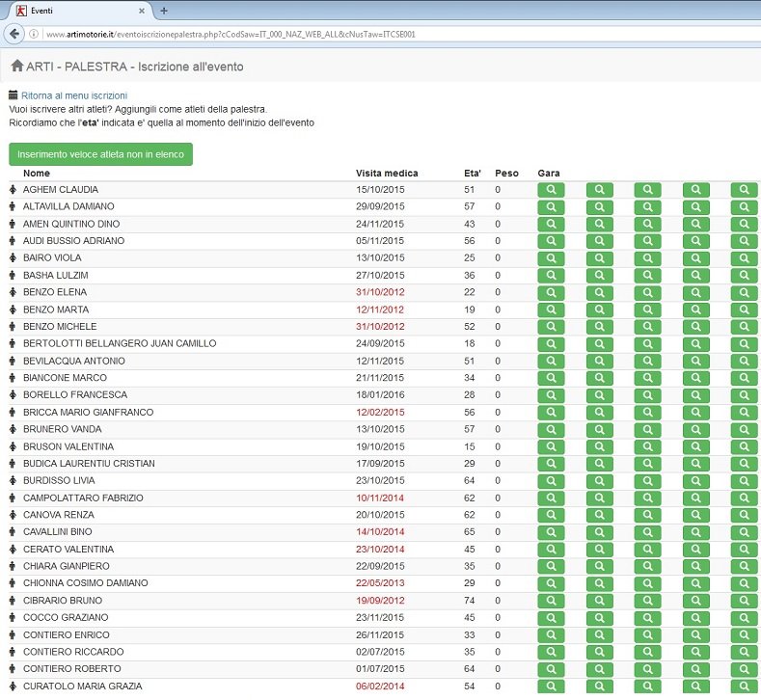Click first search button in BENZO MARTA row
The width and height of the screenshot is (761, 700).
click(x=551, y=310)
